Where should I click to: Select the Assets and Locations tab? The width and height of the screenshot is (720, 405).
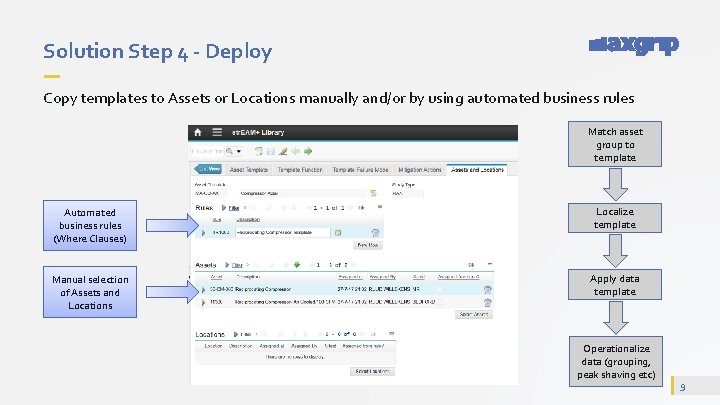click(477, 170)
